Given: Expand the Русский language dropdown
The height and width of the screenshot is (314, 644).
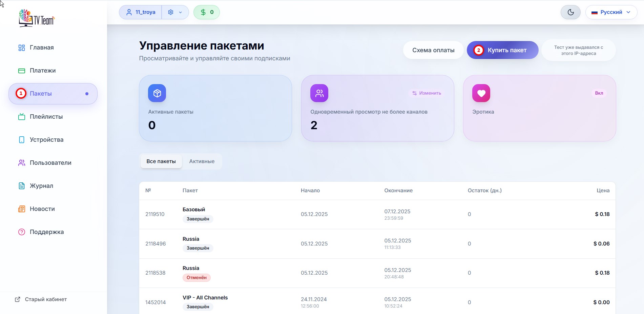Looking at the screenshot, I should coord(611,12).
